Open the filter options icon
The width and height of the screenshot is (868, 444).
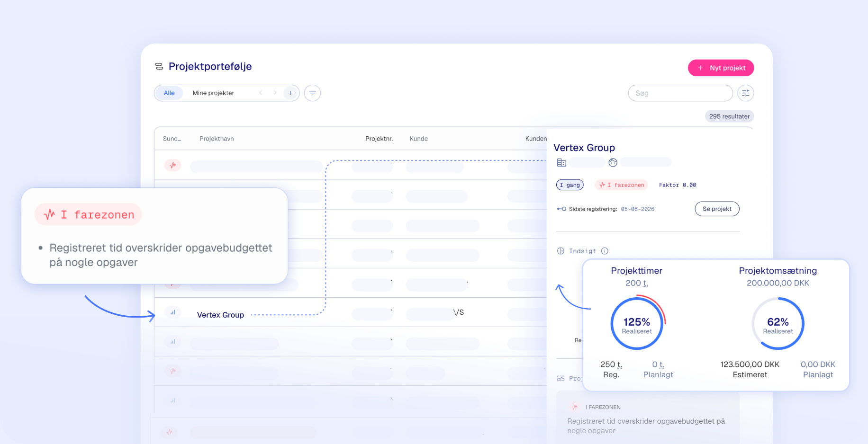pyautogui.click(x=312, y=93)
